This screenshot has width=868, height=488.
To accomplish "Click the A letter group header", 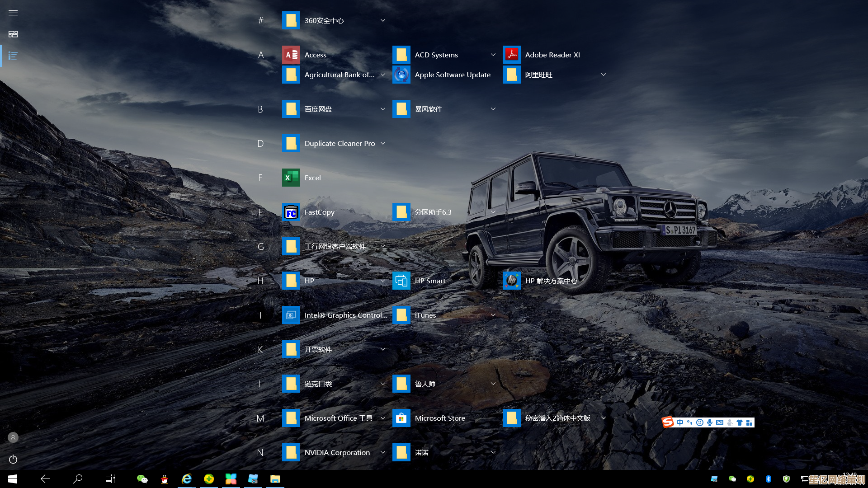I will pyautogui.click(x=260, y=55).
